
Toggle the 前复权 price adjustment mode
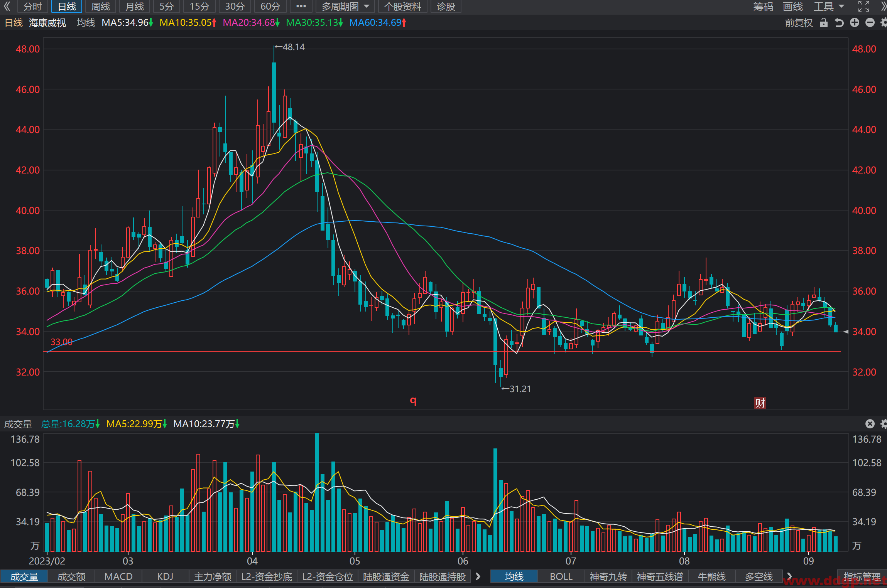799,23
